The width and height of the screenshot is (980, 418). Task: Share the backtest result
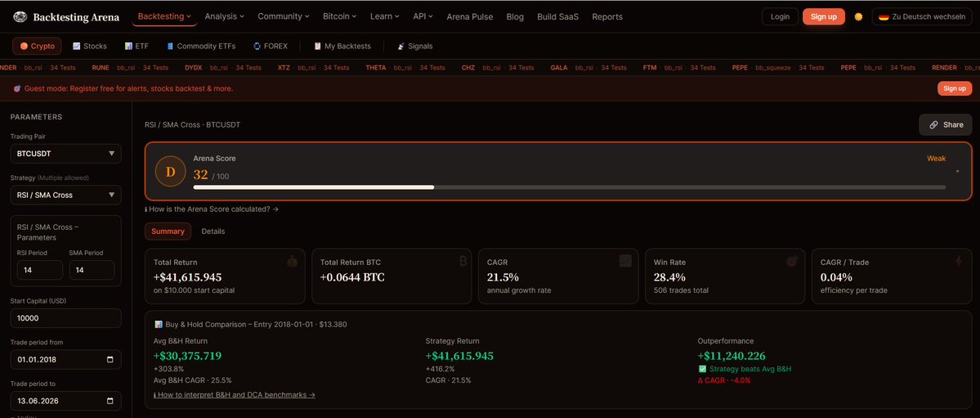pyautogui.click(x=945, y=124)
